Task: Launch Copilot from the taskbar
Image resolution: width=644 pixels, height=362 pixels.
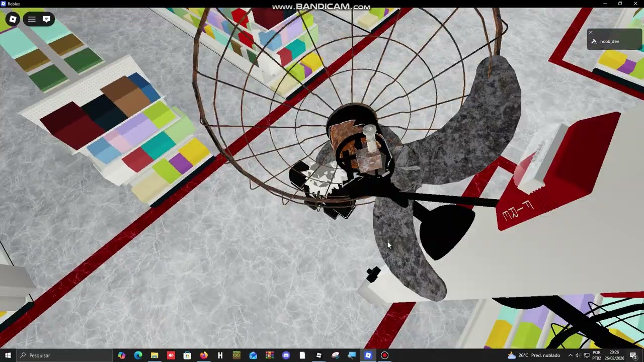Action: (x=122, y=355)
